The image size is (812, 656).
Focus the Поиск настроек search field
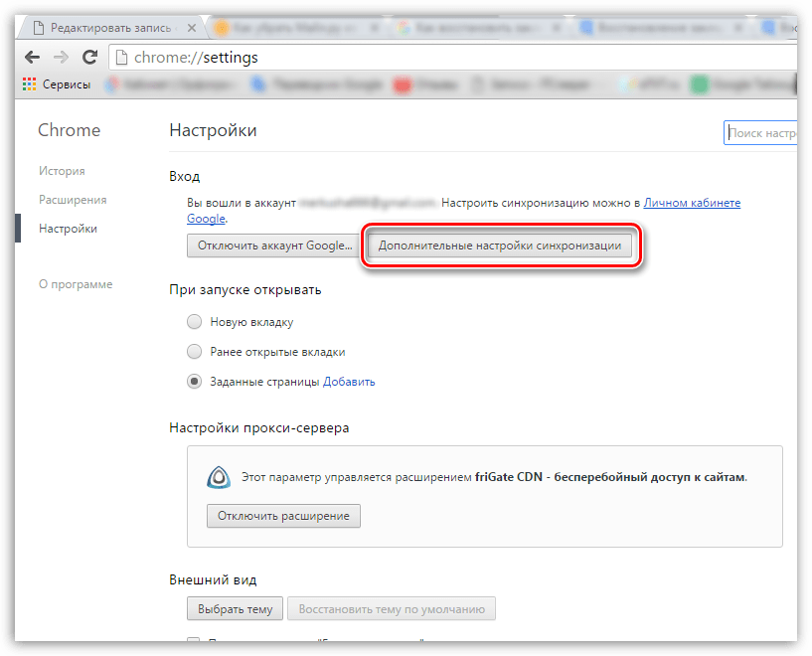pyautogui.click(x=760, y=133)
